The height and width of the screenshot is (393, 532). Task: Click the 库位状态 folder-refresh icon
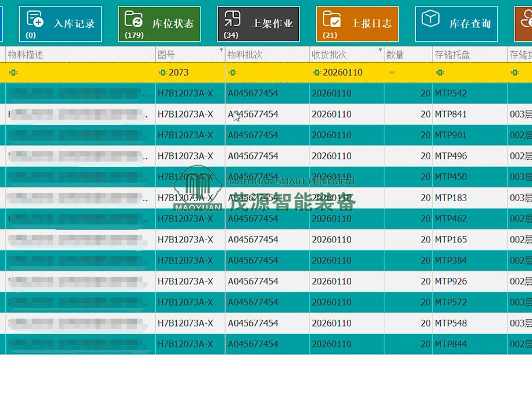pyautogui.click(x=133, y=19)
